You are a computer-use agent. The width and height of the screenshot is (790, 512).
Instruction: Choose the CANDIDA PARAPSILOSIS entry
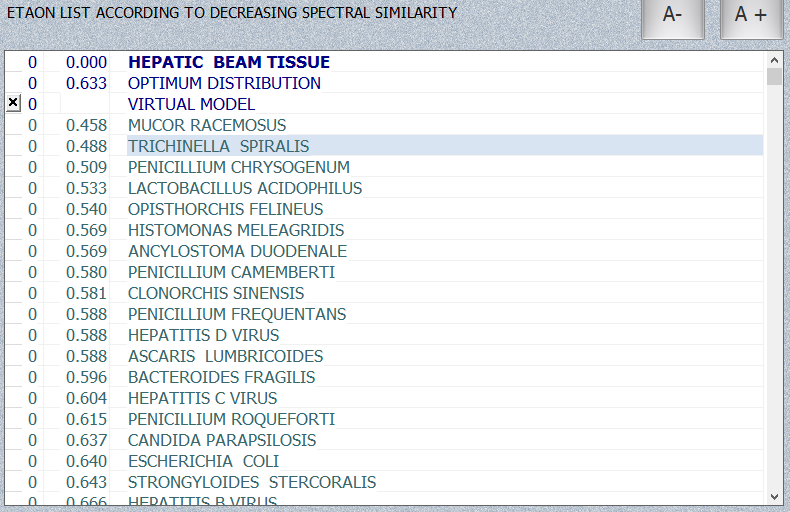coord(221,440)
